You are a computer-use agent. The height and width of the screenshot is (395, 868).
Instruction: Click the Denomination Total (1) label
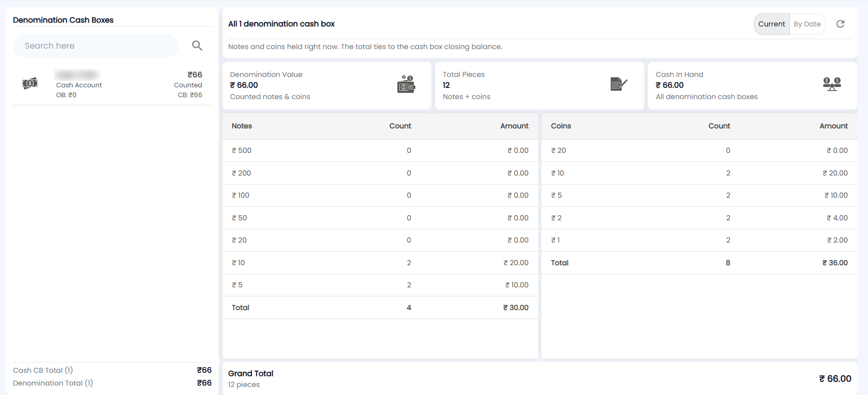coord(53,383)
